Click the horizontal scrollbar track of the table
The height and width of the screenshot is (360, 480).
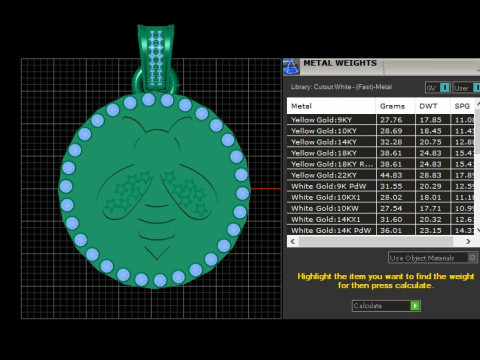(376, 241)
